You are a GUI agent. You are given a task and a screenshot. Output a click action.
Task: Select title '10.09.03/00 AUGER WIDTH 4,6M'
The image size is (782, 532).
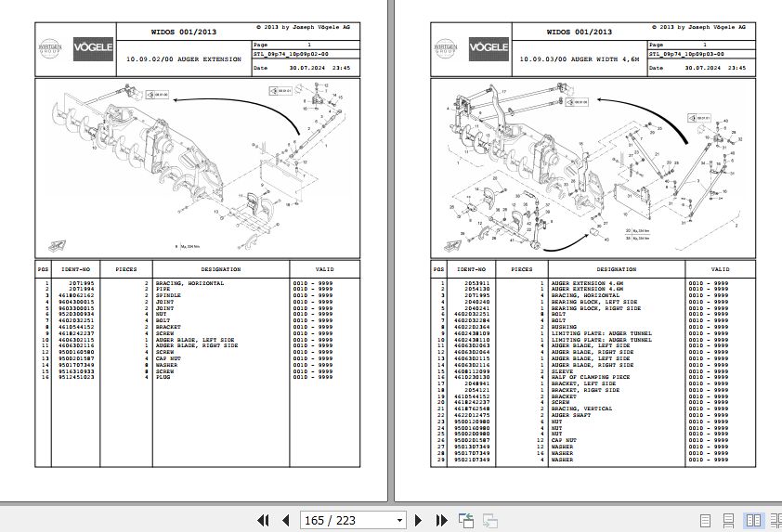pos(579,58)
